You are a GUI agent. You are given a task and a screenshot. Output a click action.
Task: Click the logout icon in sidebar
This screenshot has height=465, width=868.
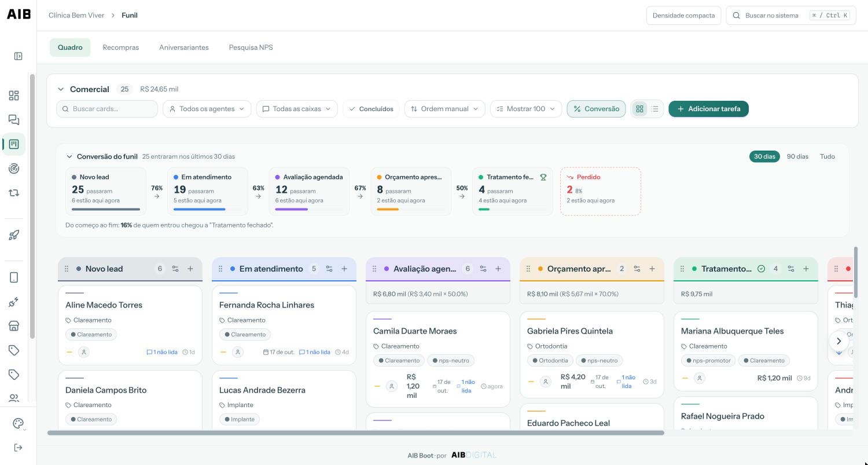pos(18,448)
